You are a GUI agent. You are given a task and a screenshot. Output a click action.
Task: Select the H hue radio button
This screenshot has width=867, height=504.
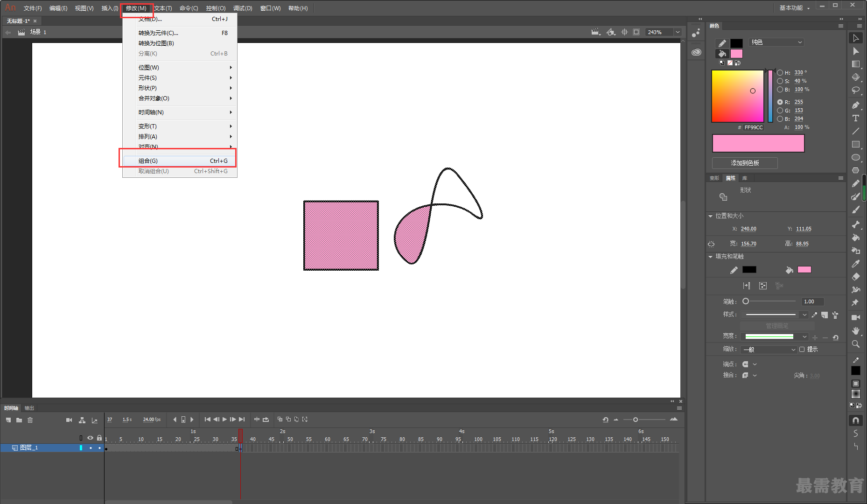(x=780, y=73)
